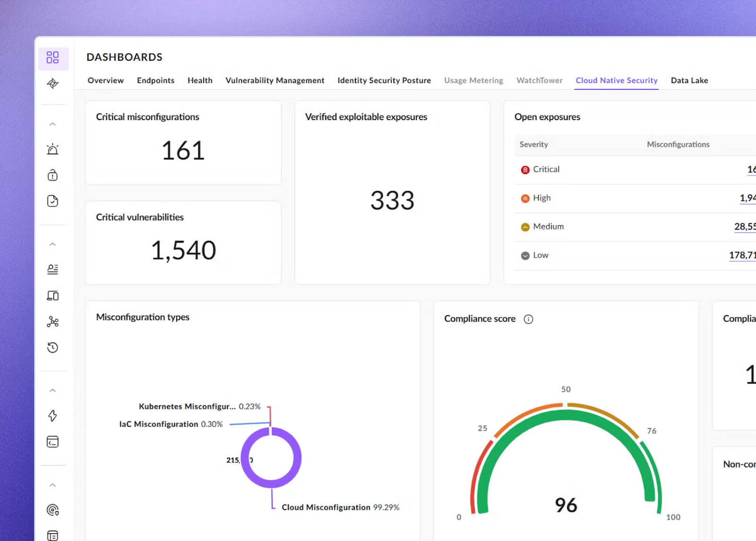The width and height of the screenshot is (756, 541).
Task: Open the user list icon in sidebar
Action: 52,270
